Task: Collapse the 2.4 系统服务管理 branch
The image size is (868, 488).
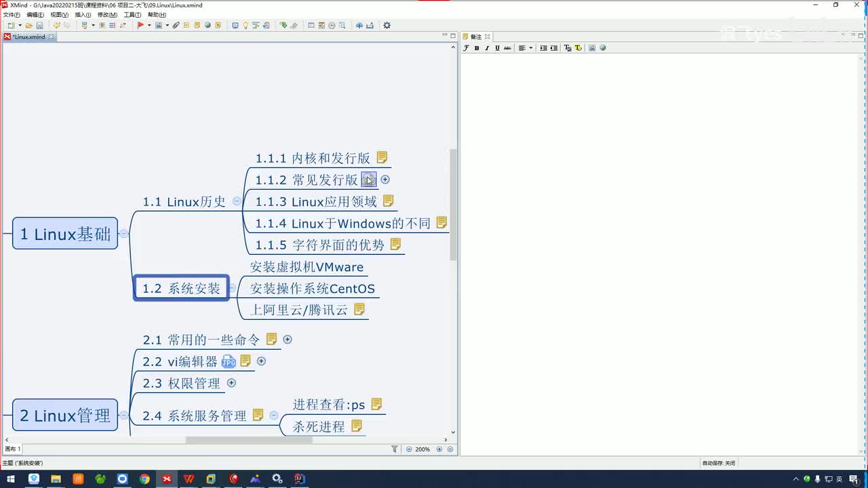Action: tap(274, 415)
